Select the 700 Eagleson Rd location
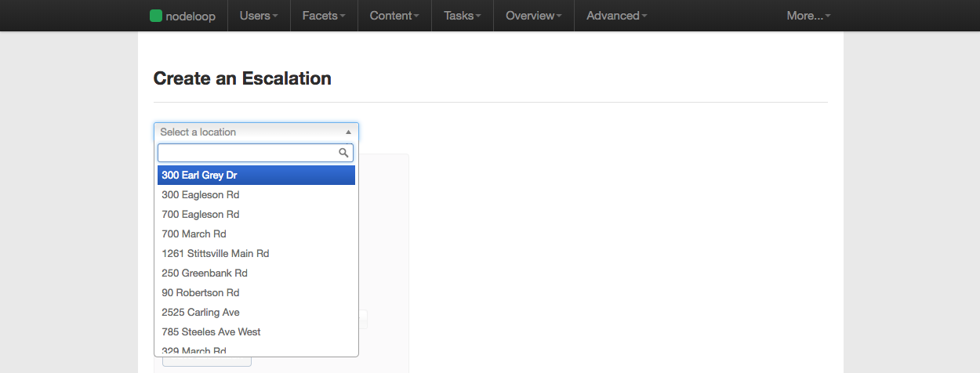 (x=256, y=215)
